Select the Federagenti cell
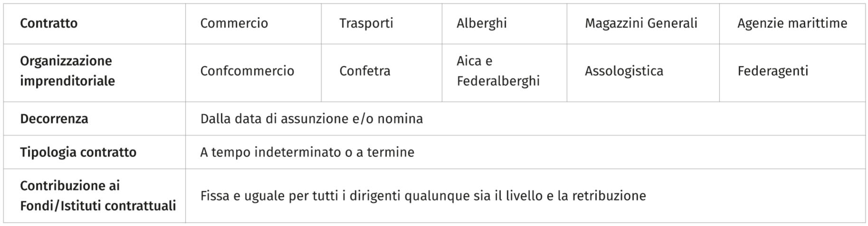The height and width of the screenshot is (226, 868). point(773,71)
